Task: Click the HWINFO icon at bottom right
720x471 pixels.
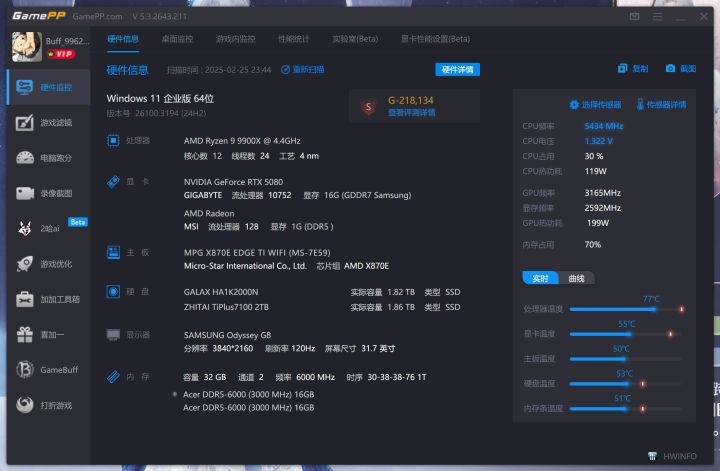Action: [x=652, y=456]
